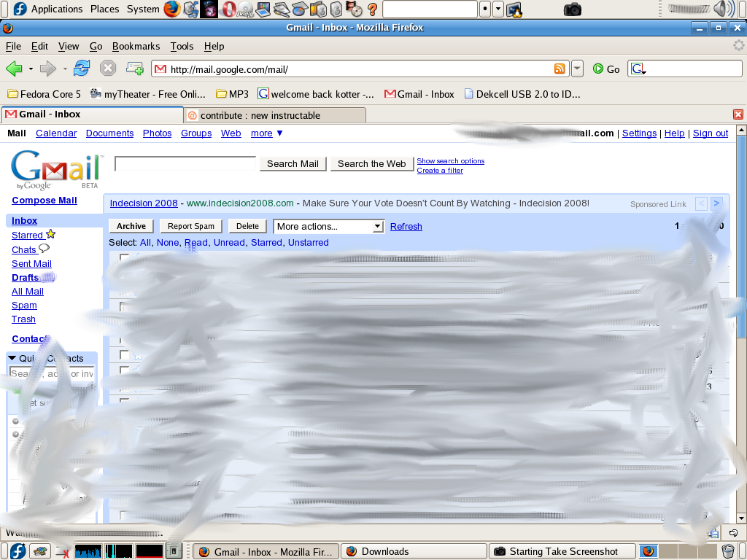Image resolution: width=747 pixels, height=560 pixels.
Task: Click the Gmail logo
Action: pyautogui.click(x=57, y=171)
